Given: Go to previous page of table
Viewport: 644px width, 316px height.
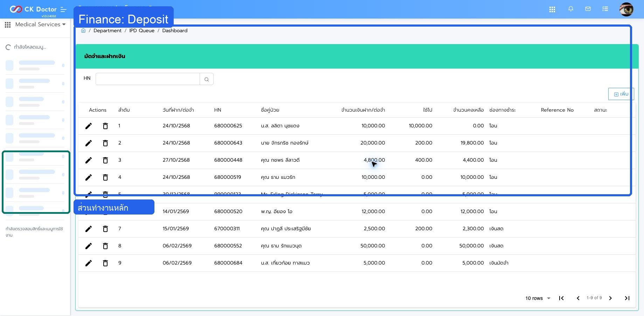Looking at the screenshot, I should (578, 298).
